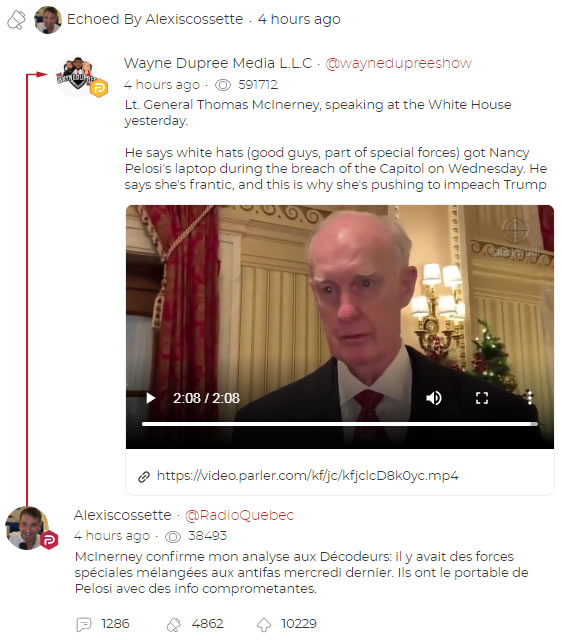Echo the post using the 4862 echo icon
The image size is (562, 640).
173,624
